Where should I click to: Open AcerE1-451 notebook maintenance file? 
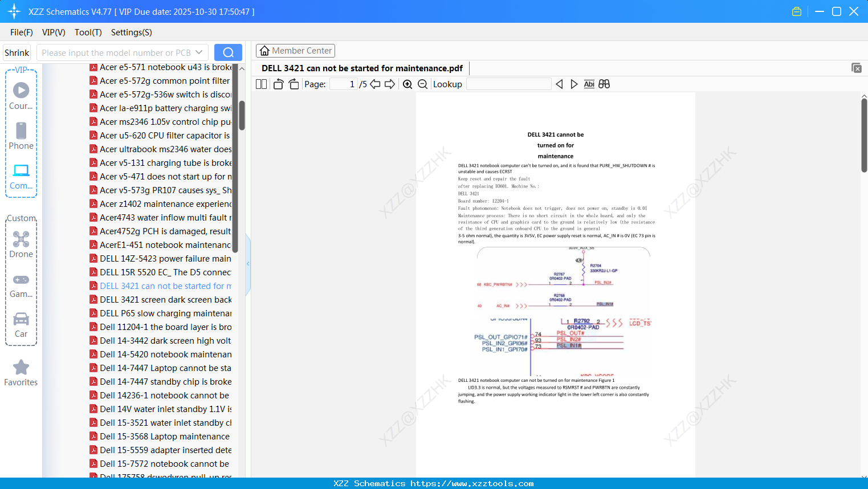click(160, 245)
